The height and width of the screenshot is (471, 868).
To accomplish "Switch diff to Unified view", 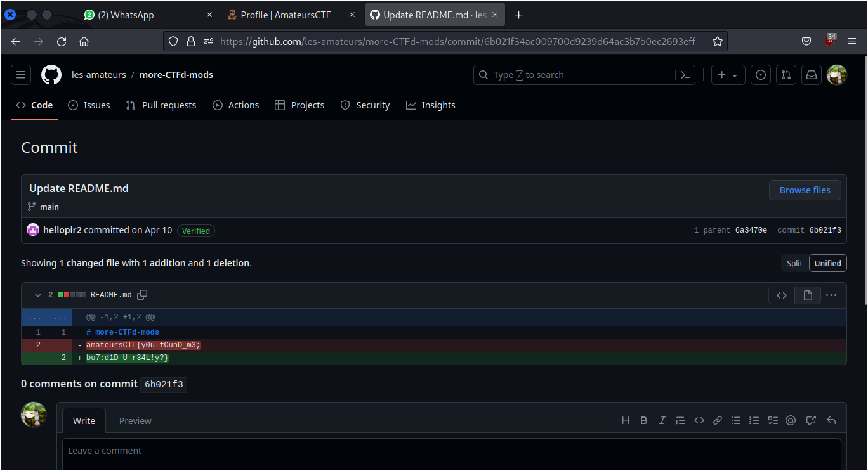I will point(828,263).
